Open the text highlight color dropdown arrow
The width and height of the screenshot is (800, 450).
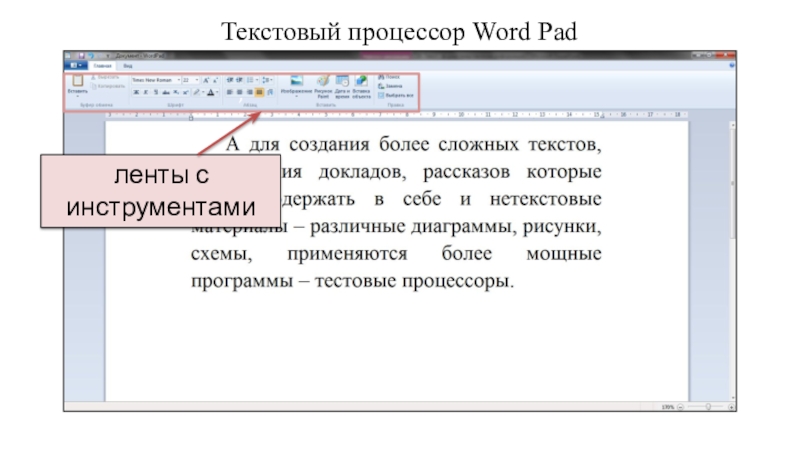tap(203, 92)
